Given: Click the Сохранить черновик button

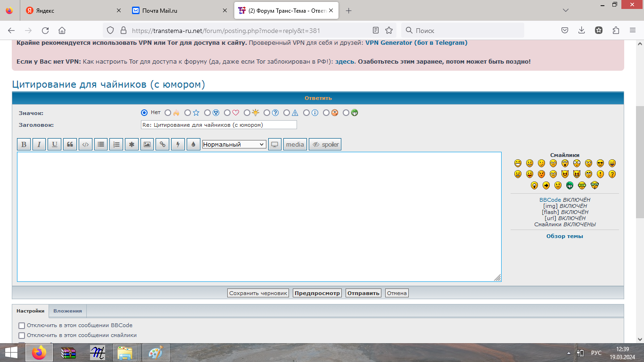Looking at the screenshot, I should tap(258, 293).
